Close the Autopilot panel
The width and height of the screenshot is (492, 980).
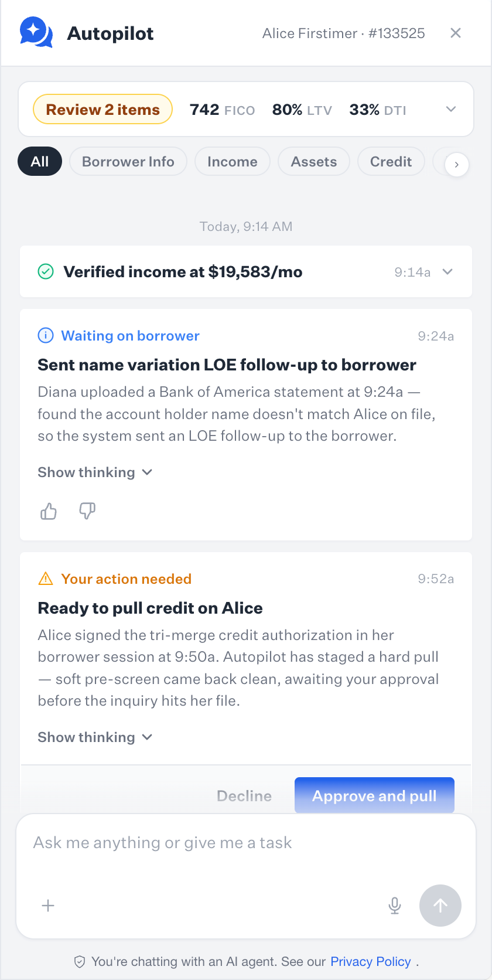pos(456,33)
